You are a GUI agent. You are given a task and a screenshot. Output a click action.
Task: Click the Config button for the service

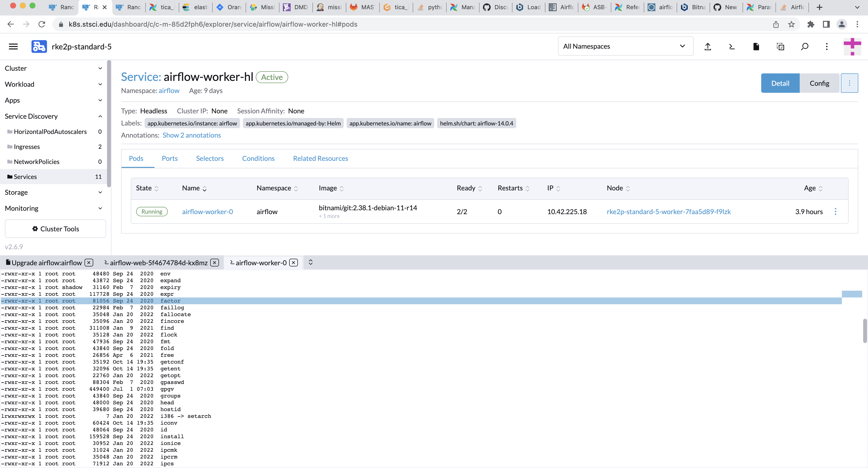(820, 83)
